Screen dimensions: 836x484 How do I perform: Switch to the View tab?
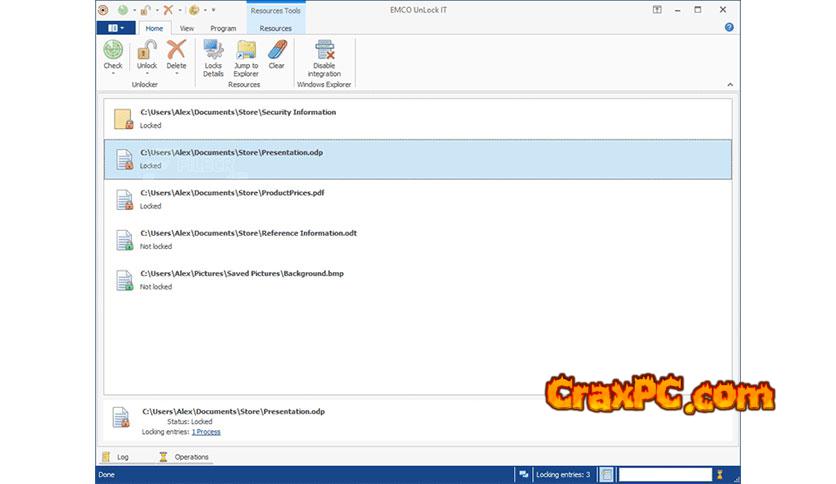(187, 28)
